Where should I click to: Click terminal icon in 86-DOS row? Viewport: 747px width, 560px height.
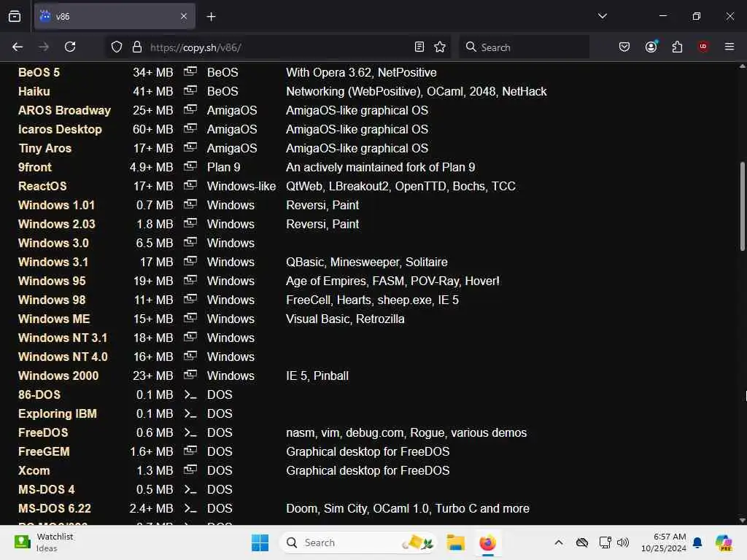190,394
